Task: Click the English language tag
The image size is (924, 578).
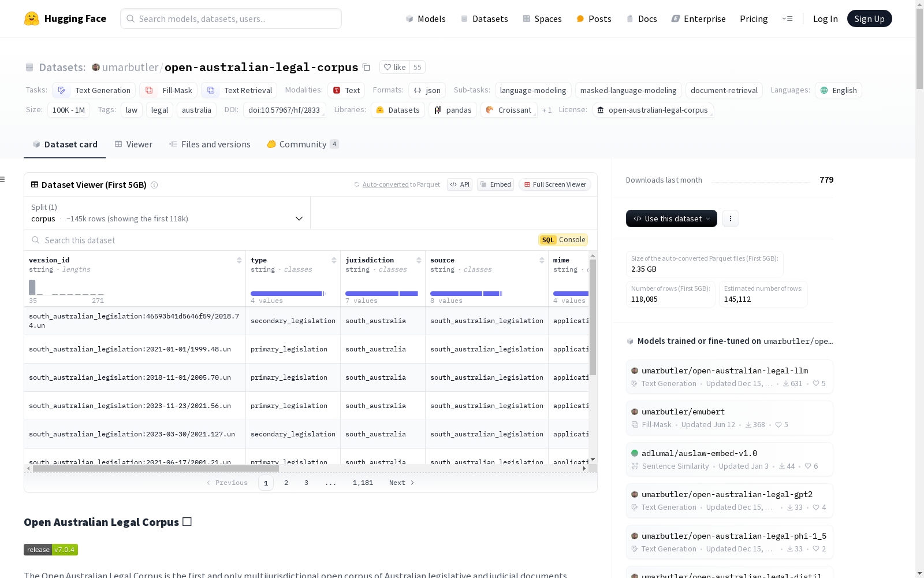Action: (839, 90)
